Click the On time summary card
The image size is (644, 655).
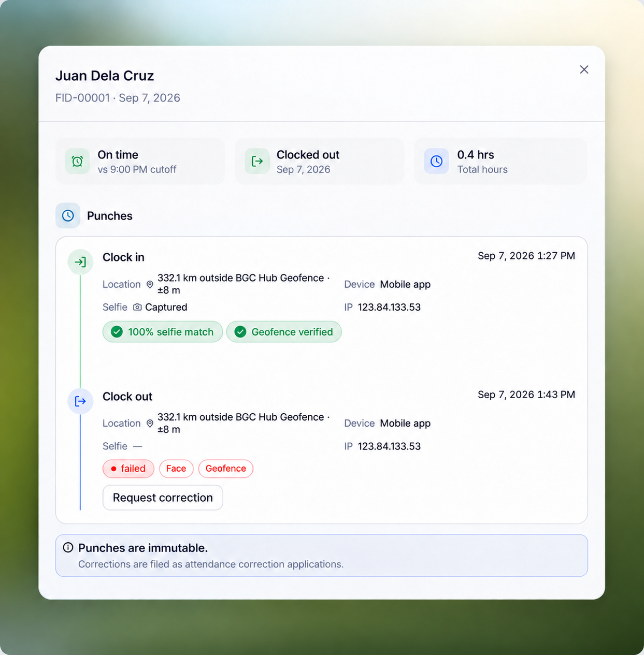(140, 161)
